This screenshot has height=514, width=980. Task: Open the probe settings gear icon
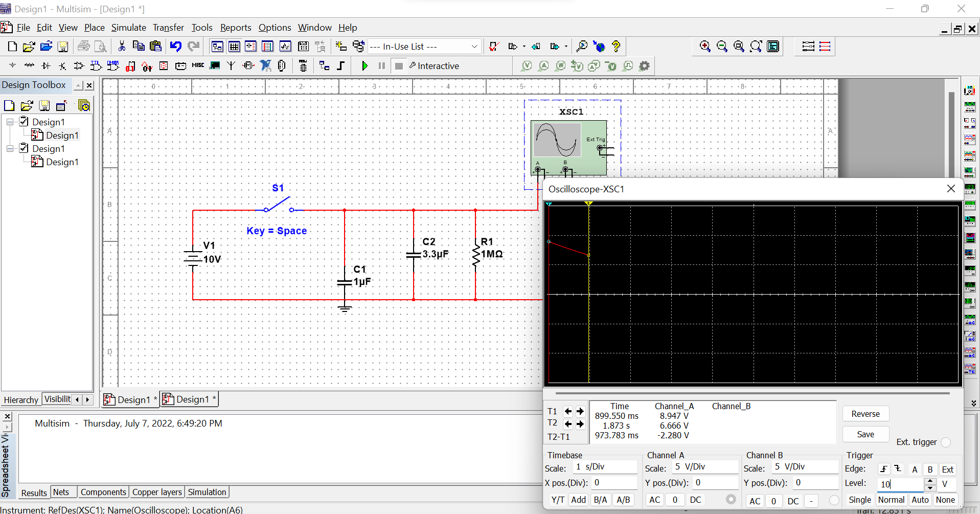pos(645,65)
